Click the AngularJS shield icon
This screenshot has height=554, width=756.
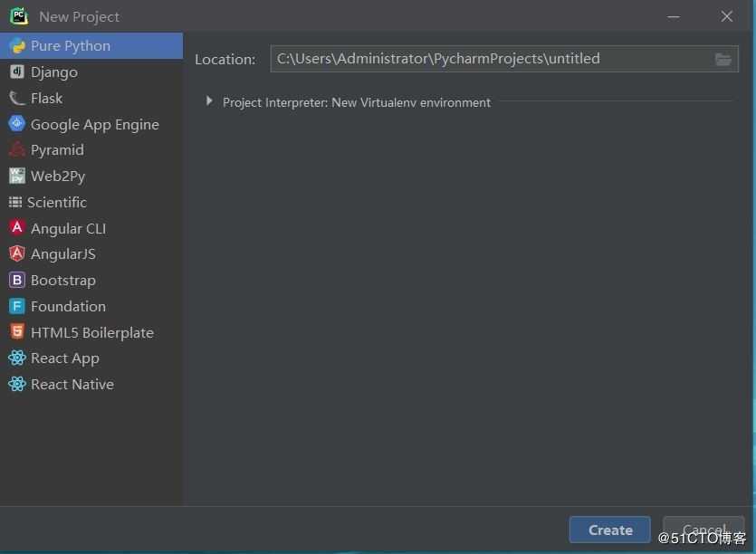click(17, 253)
